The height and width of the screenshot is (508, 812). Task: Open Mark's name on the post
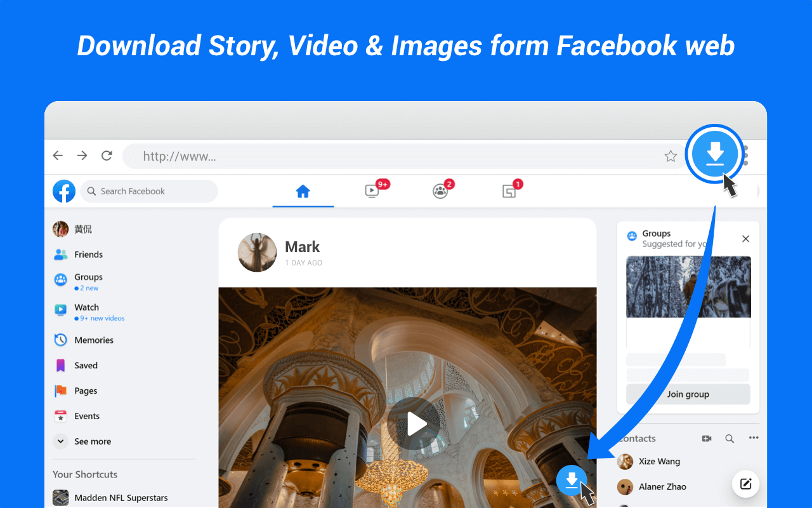[x=303, y=247]
